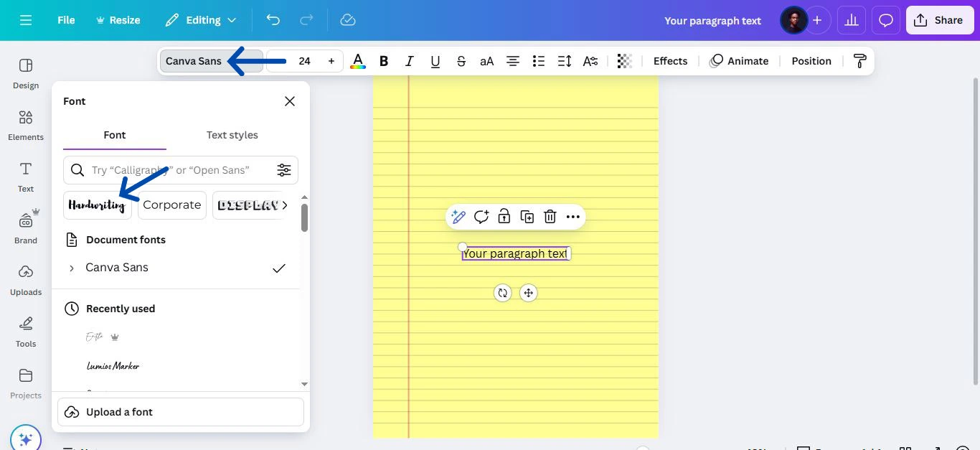This screenshot has height=450, width=980.
Task: Click the font list scroll-down arrow
Action: [304, 384]
